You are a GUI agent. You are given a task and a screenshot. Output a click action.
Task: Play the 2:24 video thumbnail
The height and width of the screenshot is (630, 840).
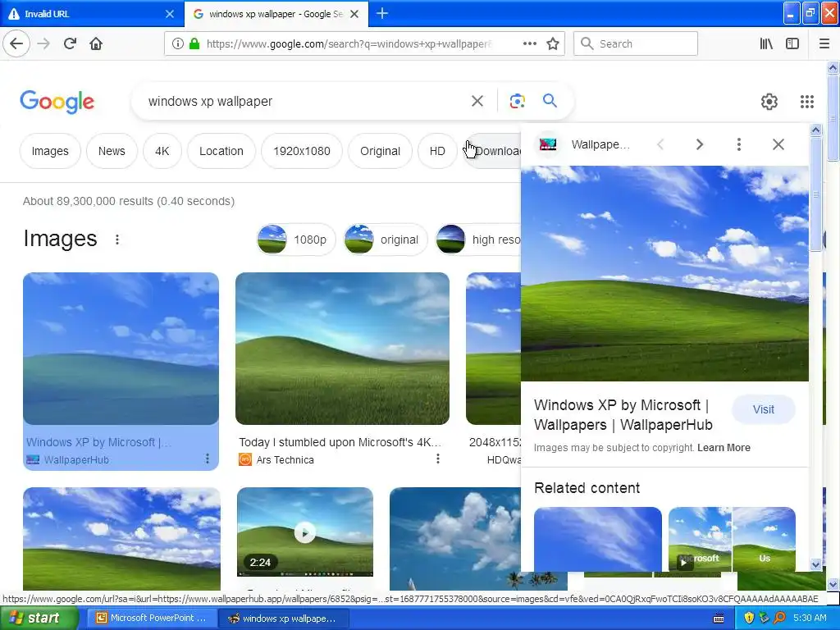(305, 533)
